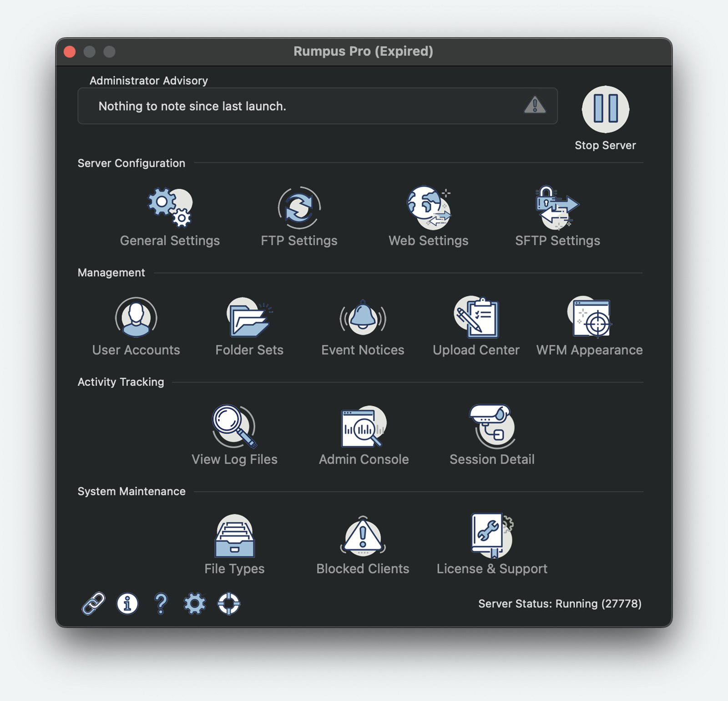Open Session Detail camera icon
This screenshot has width=728, height=701.
click(x=492, y=426)
